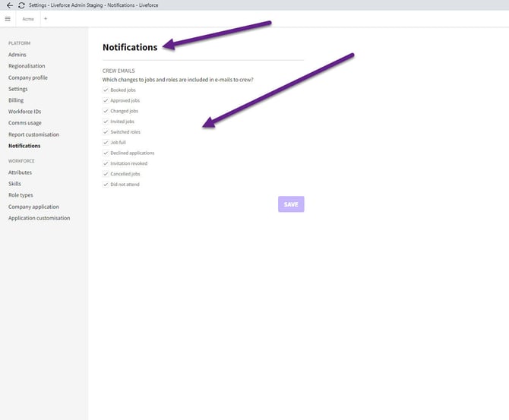Screen dimensions: 509x420
Task: Open the hamburger menu icon
Action: click(x=8, y=19)
